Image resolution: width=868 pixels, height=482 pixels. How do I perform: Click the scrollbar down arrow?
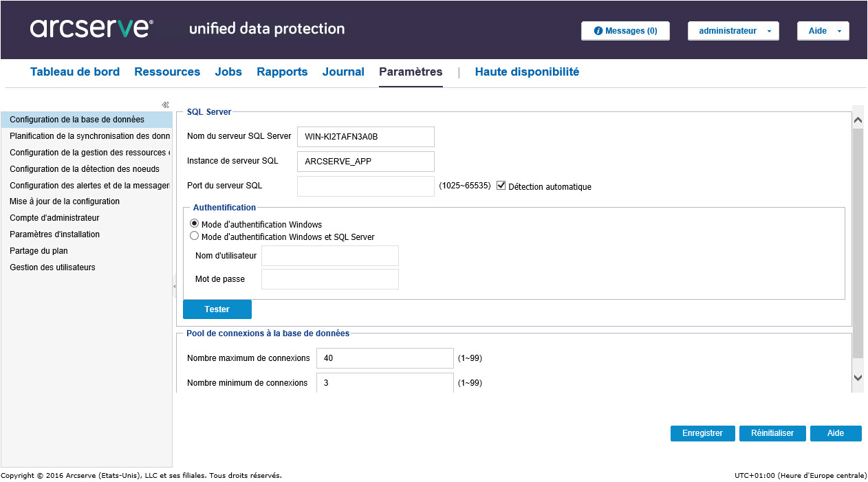pos(858,377)
